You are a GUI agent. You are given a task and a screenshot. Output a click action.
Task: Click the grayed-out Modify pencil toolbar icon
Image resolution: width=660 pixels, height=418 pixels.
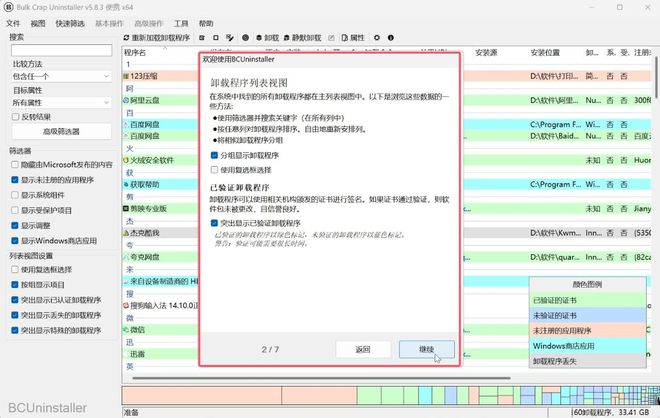(x=331, y=38)
